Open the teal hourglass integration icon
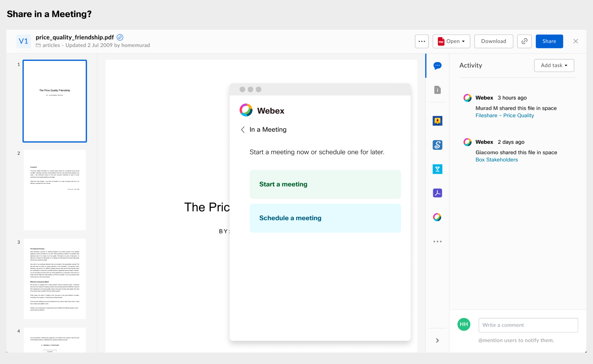This screenshot has height=364, width=593. (438, 169)
